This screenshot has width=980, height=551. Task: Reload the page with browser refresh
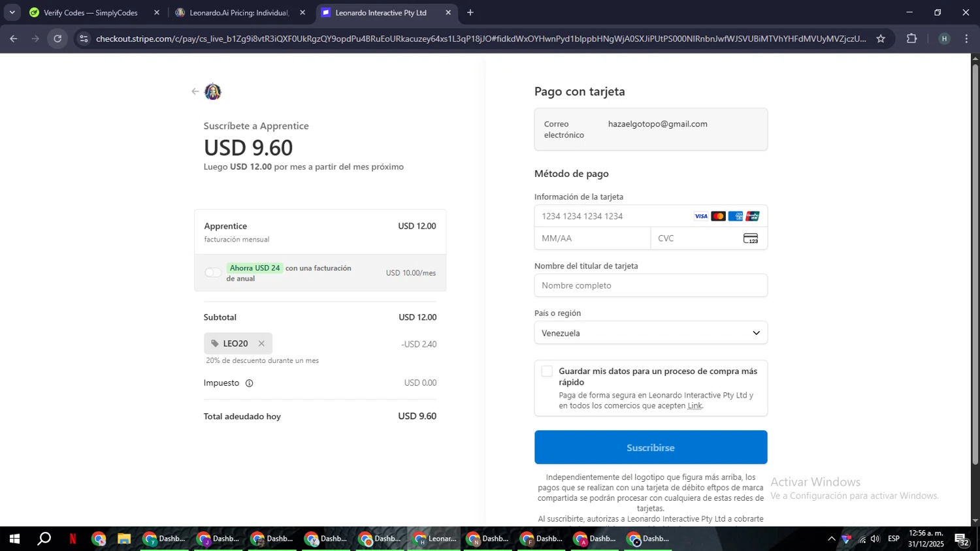coord(57,39)
